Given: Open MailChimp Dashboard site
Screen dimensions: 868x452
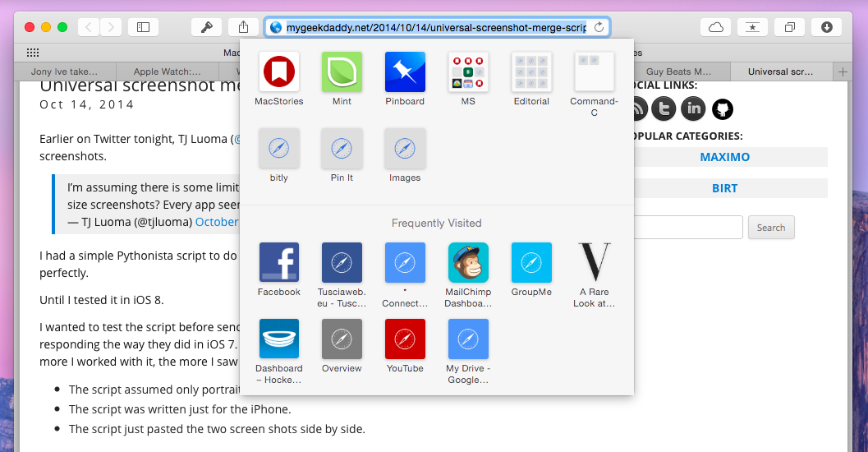Looking at the screenshot, I should [x=468, y=262].
